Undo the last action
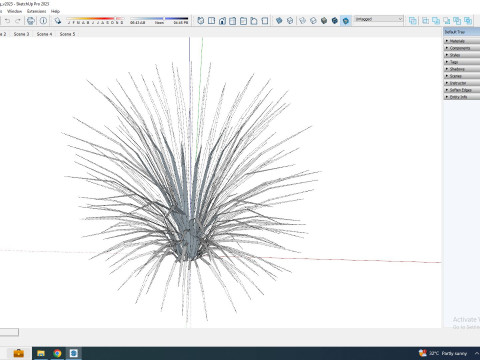Image resolution: width=480 pixels, height=360 pixels. (x=8, y=21)
